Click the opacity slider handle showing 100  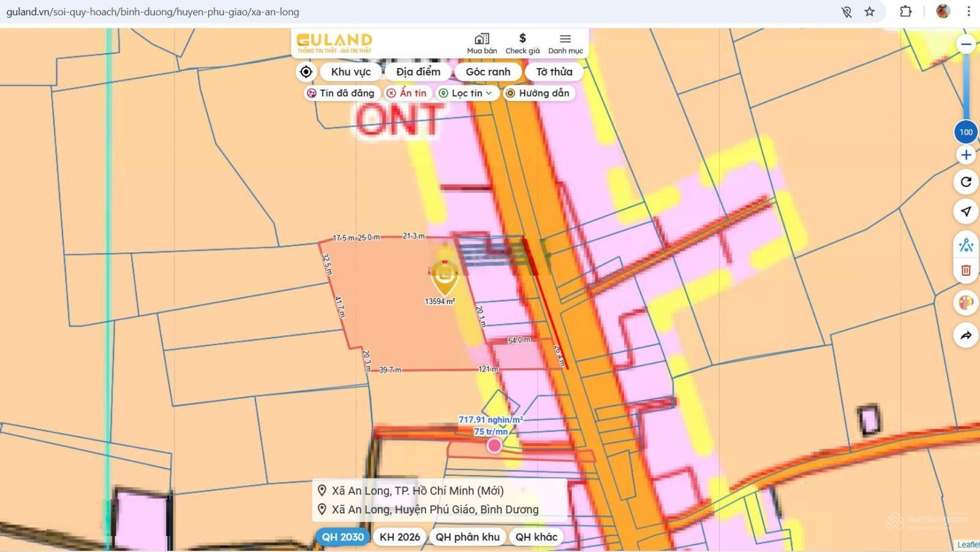(x=966, y=132)
